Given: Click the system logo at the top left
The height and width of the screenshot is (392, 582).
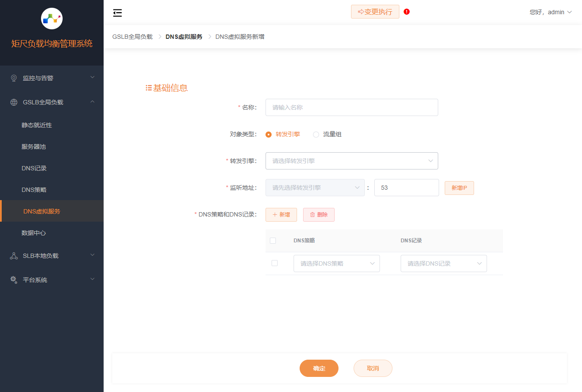Looking at the screenshot, I should click(52, 19).
